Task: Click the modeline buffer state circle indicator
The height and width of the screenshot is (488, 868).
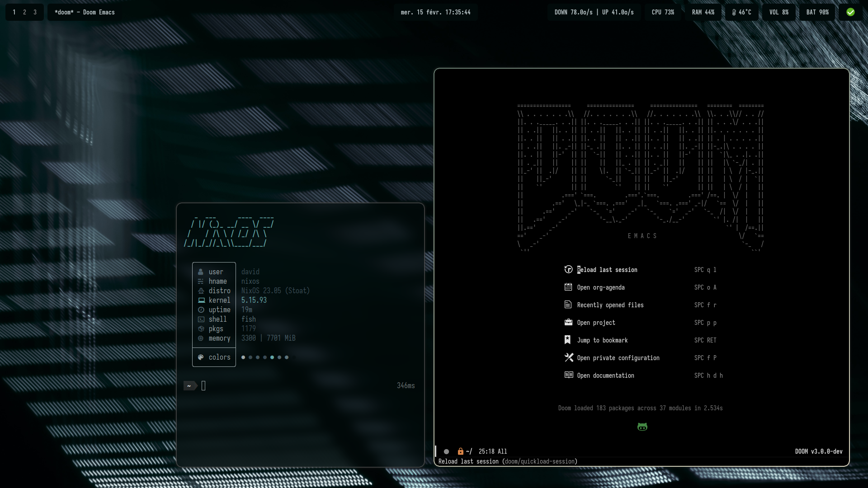Action: (x=446, y=451)
